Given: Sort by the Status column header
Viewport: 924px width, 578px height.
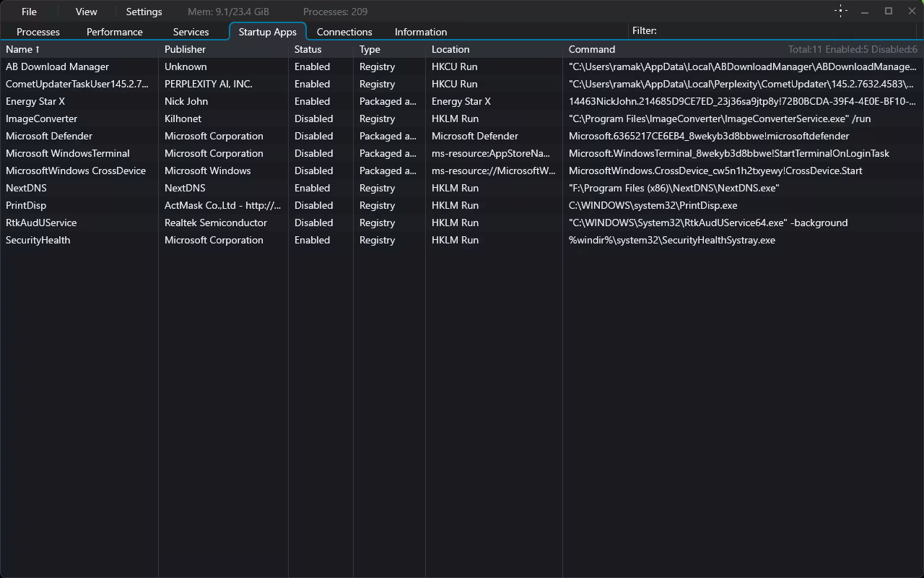Looking at the screenshot, I should point(321,49).
